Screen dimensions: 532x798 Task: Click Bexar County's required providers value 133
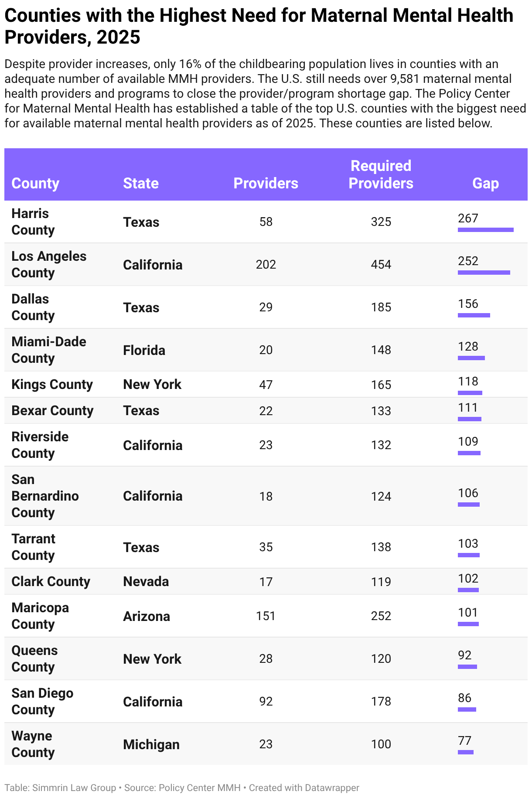[x=381, y=411]
